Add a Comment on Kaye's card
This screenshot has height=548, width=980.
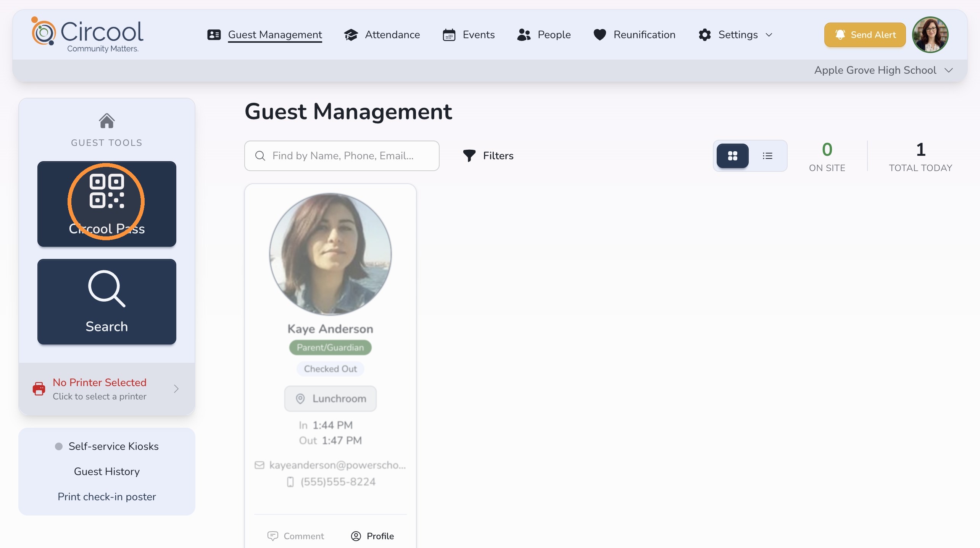click(x=296, y=536)
